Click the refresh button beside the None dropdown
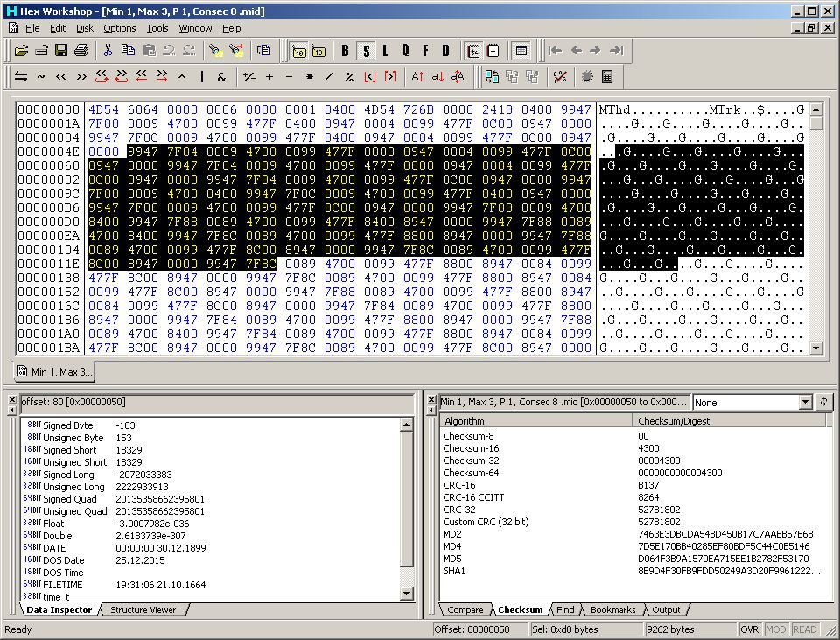The image size is (840, 640). pyautogui.click(x=823, y=403)
